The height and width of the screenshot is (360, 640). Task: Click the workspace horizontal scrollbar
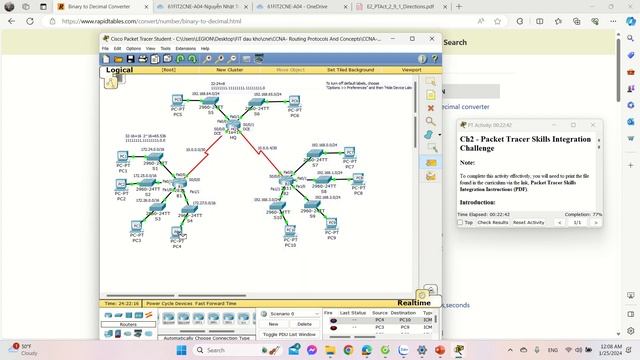point(176,296)
